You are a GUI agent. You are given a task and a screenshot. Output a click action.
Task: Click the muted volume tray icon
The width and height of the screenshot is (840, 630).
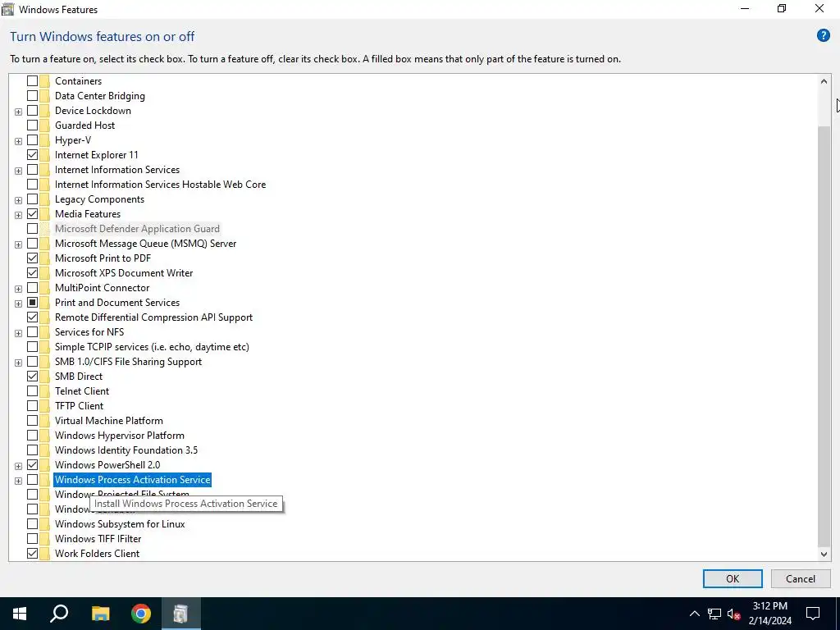[734, 614]
